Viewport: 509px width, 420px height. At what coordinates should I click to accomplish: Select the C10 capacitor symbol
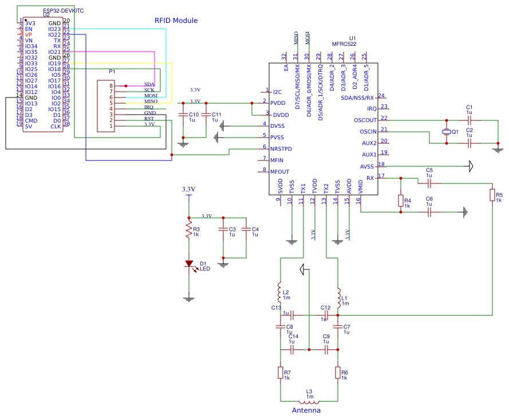pos(183,115)
